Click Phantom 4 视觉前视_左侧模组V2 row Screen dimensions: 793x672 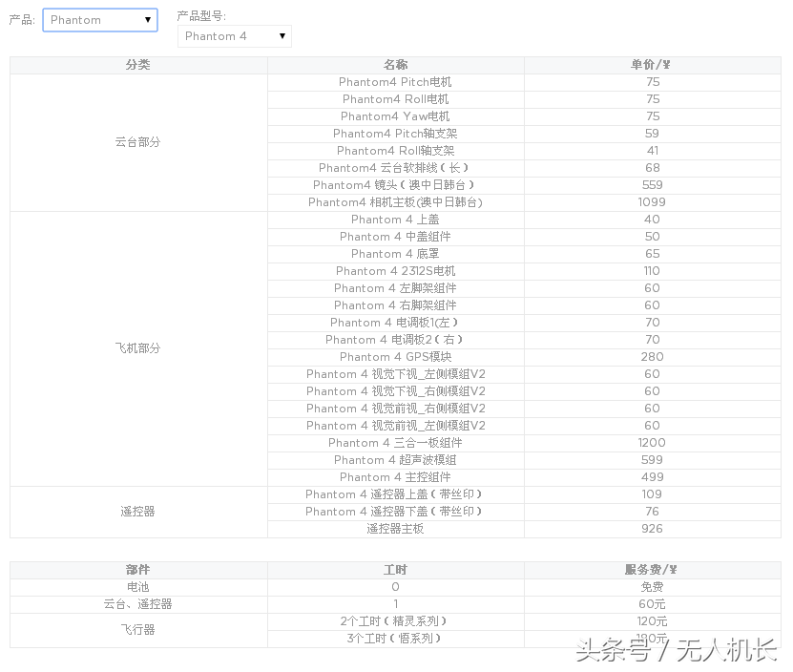[x=395, y=426]
